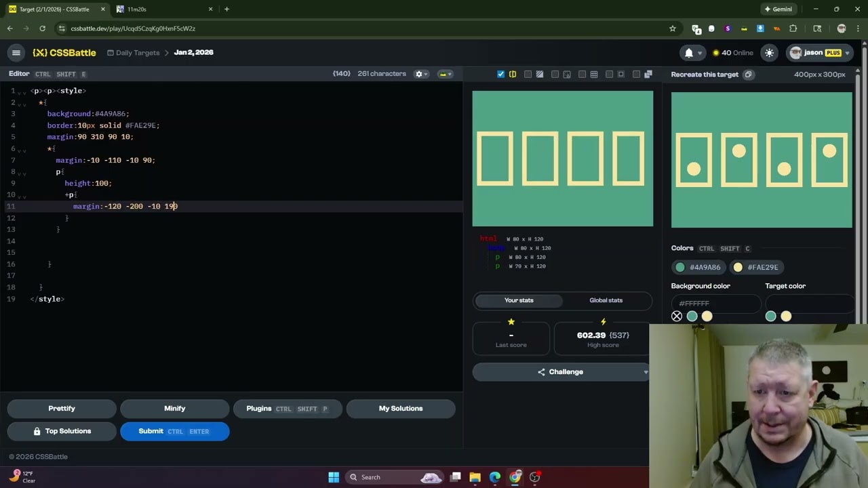Open My Solutions

click(401, 409)
